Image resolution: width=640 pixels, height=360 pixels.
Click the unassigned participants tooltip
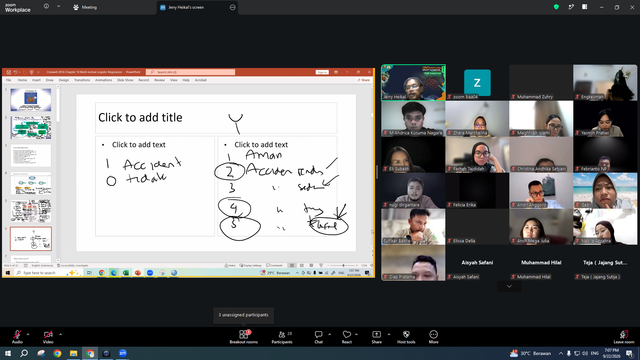[x=243, y=315]
